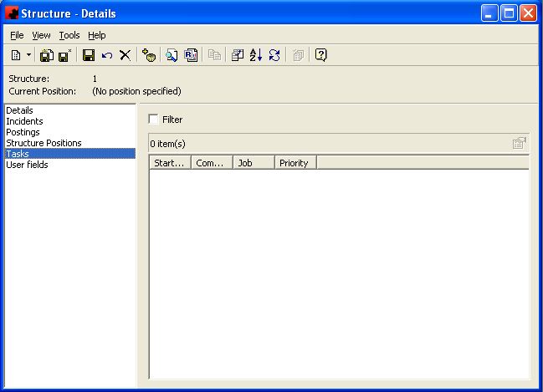This screenshot has height=392, width=543.
Task: Select Structure Positions in the left list
Action: coord(44,143)
